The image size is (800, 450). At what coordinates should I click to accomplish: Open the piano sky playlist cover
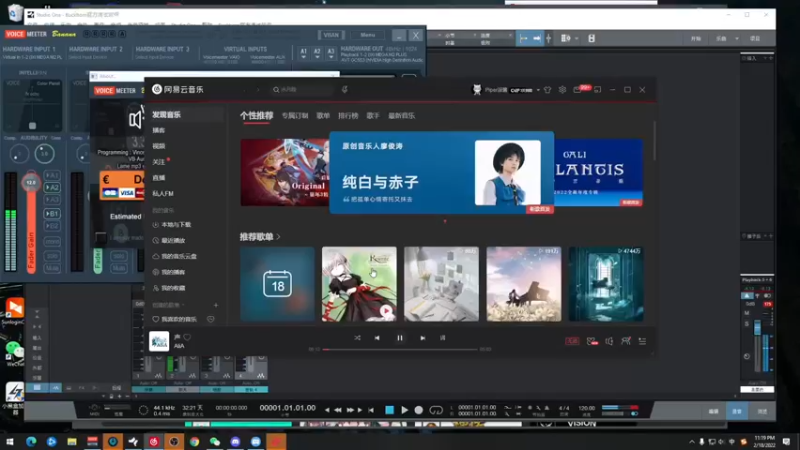tap(524, 284)
